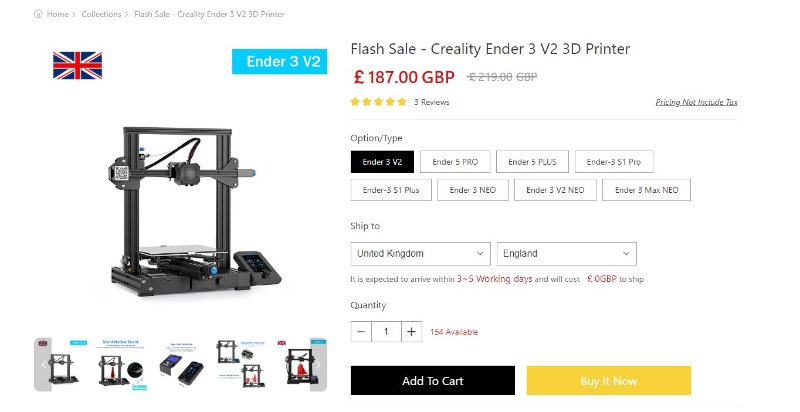The height and width of the screenshot is (412, 800).
Task: Click the five-star rating
Action: coord(379,102)
